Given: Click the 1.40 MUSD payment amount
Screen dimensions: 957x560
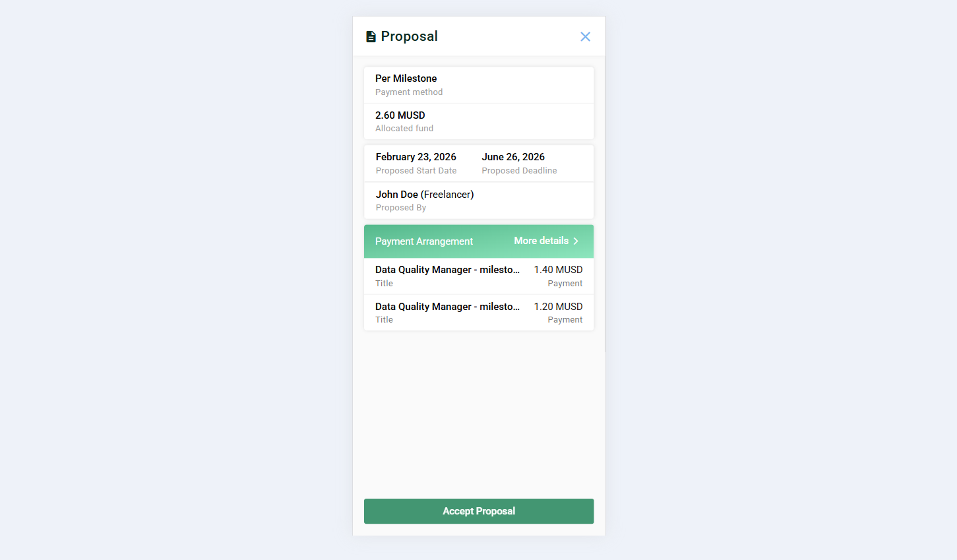Looking at the screenshot, I should [559, 269].
